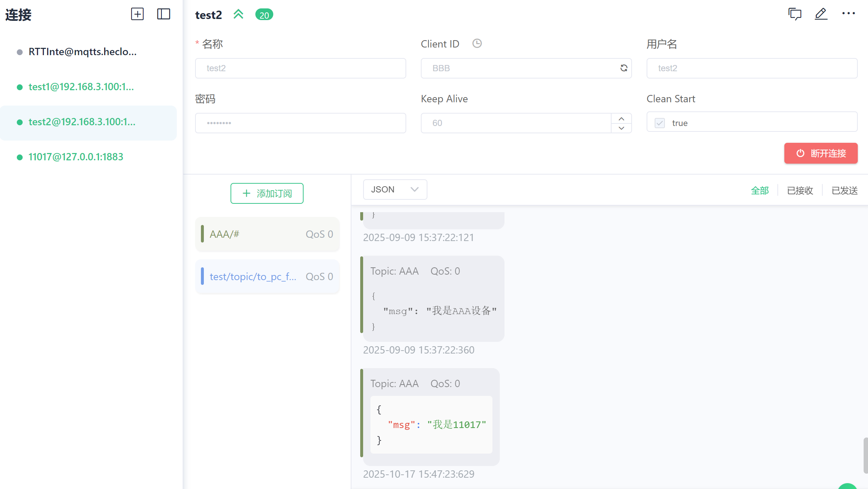Toggle the sidebar layout icon

click(163, 14)
